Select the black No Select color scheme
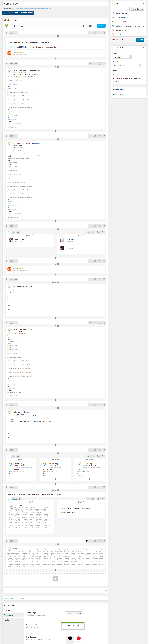This screenshot has width=148, height=644. click(70, 638)
